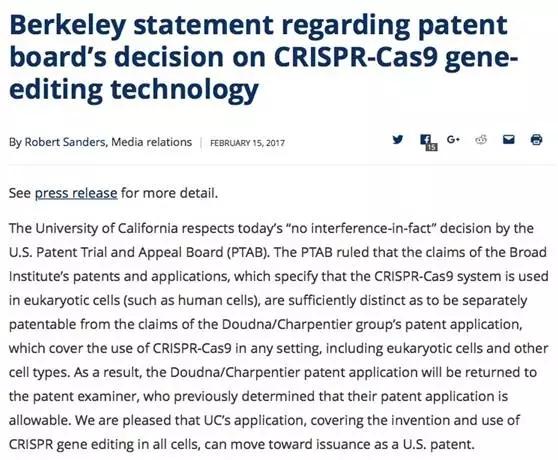Screen dimensions: 558x460
Task: Click the "for more detail" text
Action: [169, 193]
